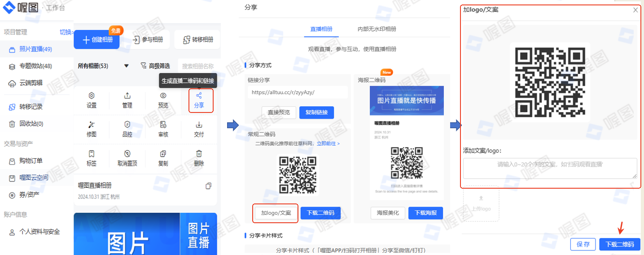Image resolution: width=644 pixels, height=255 pixels.
Task: Click 下载二维码 in the logo dialog
Action: point(620,244)
